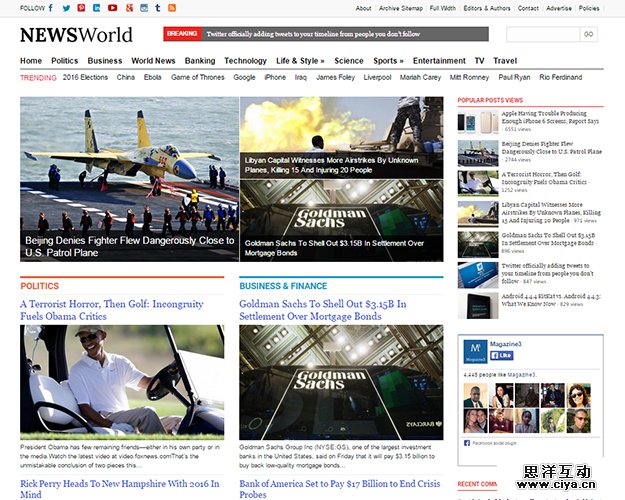The height and width of the screenshot is (500, 625).
Task: Select the Entertainment nav item
Action: coord(439,61)
